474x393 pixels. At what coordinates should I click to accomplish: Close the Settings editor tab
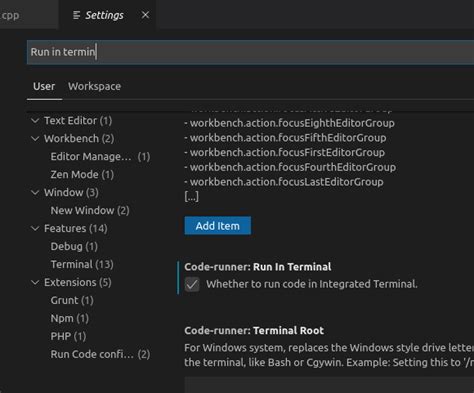tap(145, 15)
